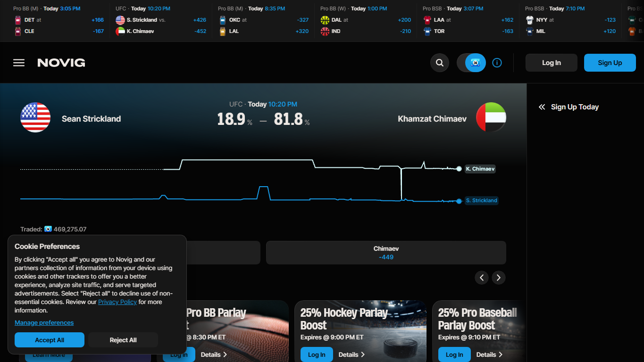Click the Sign Up button
This screenshot has height=362, width=644.
(610, 63)
